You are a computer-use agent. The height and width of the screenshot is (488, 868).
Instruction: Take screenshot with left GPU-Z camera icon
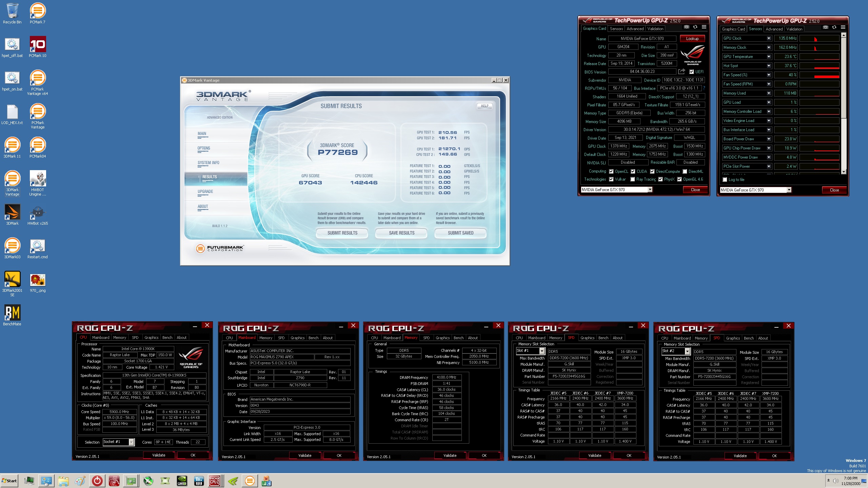[x=687, y=27]
